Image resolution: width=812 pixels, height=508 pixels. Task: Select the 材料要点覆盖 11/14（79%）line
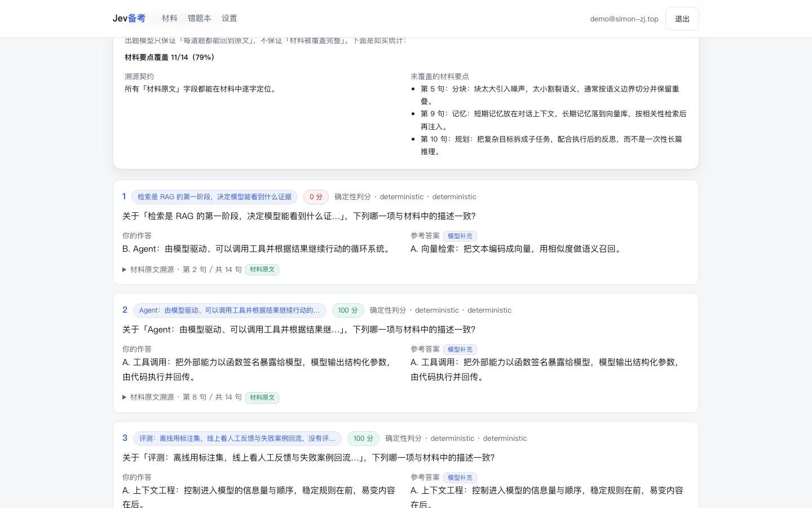click(170, 58)
